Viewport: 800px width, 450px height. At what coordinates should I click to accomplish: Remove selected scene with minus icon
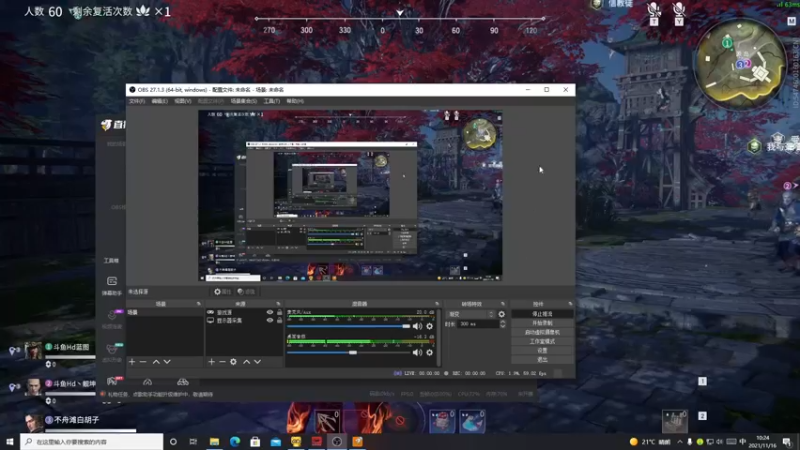143,362
